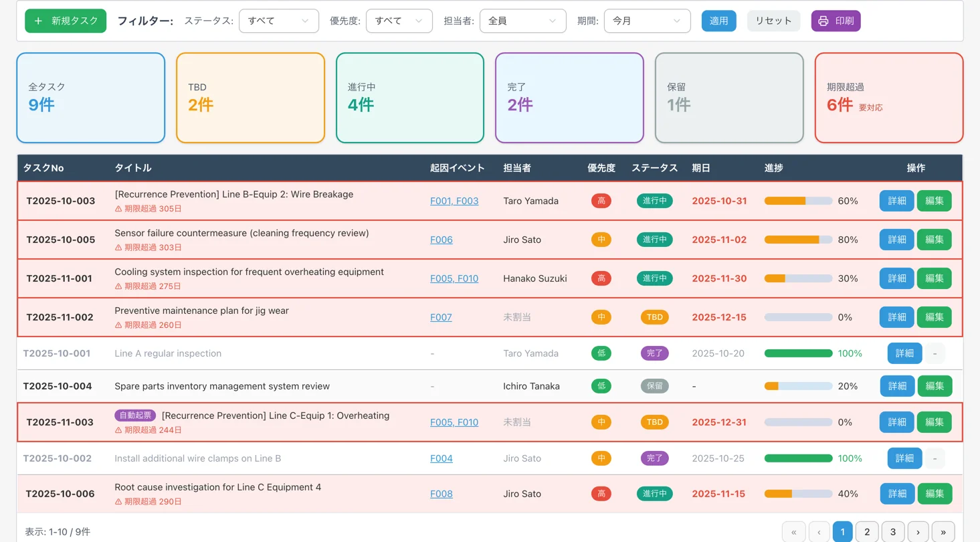Viewport: 980px width, 542px height.
Task: Click assignee Hanako Suzuki
Action: tap(535, 278)
